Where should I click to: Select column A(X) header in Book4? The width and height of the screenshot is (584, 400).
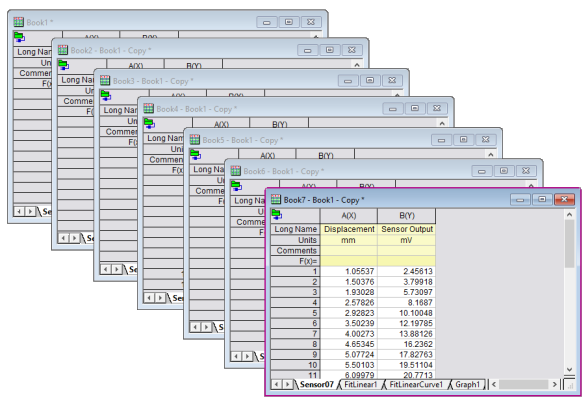[221, 123]
